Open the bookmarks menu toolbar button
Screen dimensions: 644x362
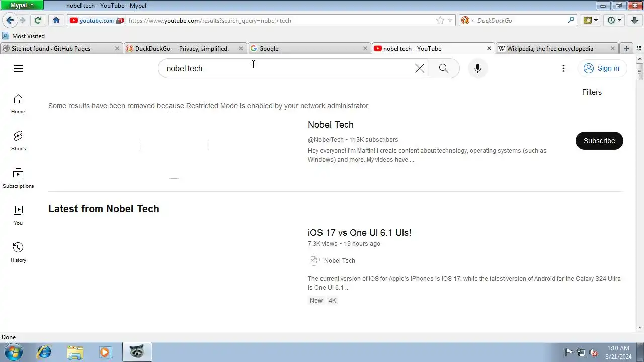coord(590,20)
